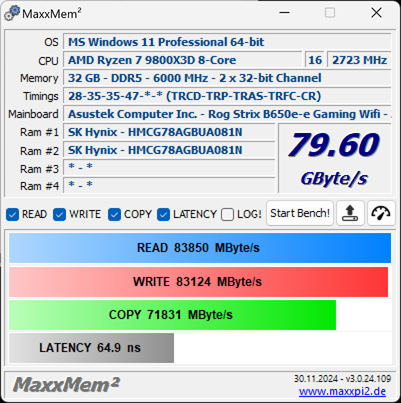Open the speedometer gauge icon button

(x=381, y=213)
